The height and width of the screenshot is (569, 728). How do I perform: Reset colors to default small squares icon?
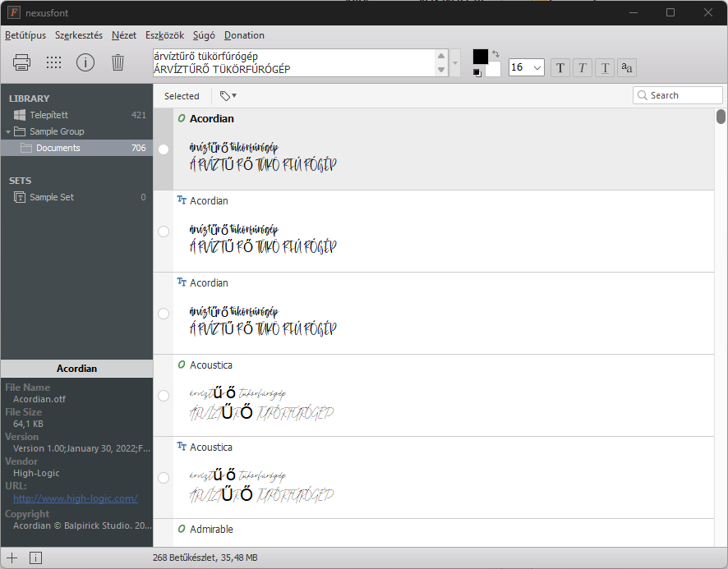click(477, 73)
